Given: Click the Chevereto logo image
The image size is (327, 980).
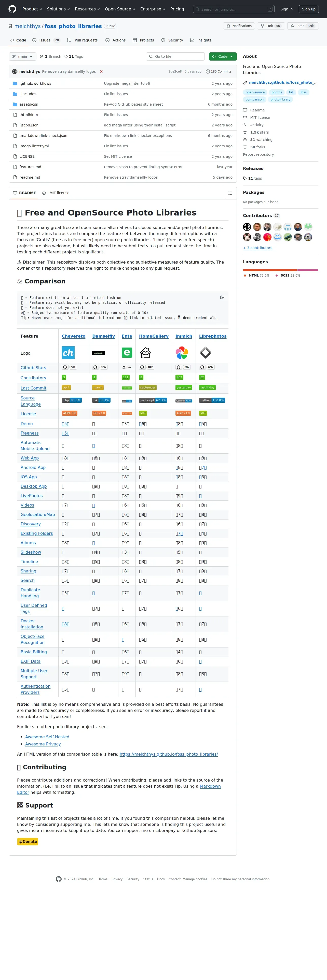Looking at the screenshot, I should pos(68,353).
